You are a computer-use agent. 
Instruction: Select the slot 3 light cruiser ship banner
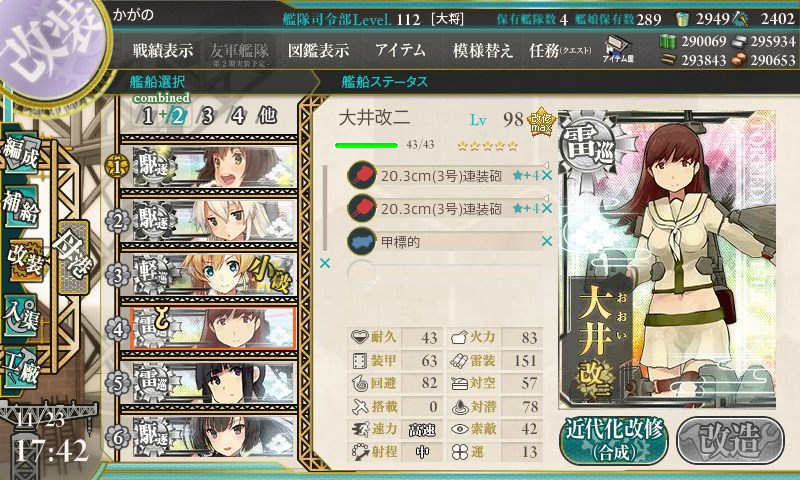point(214,275)
